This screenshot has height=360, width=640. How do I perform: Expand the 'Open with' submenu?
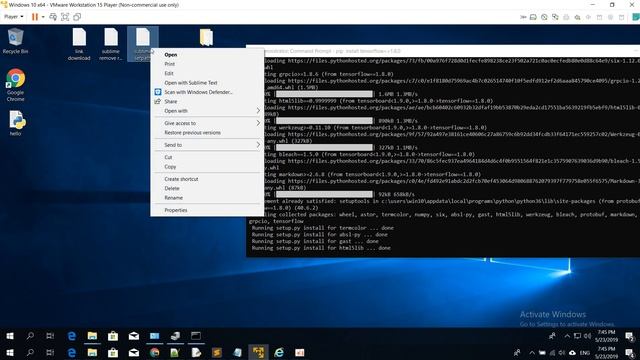point(207,111)
